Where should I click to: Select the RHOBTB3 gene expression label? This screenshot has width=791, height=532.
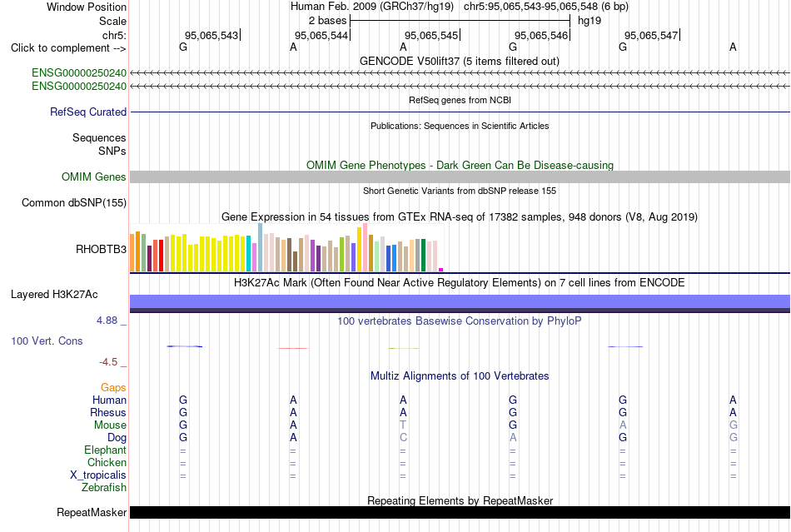(x=101, y=249)
